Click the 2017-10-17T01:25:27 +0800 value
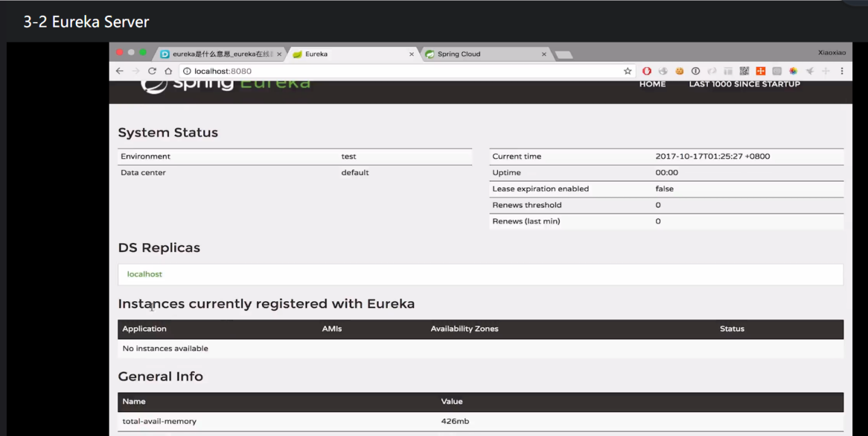 713,156
